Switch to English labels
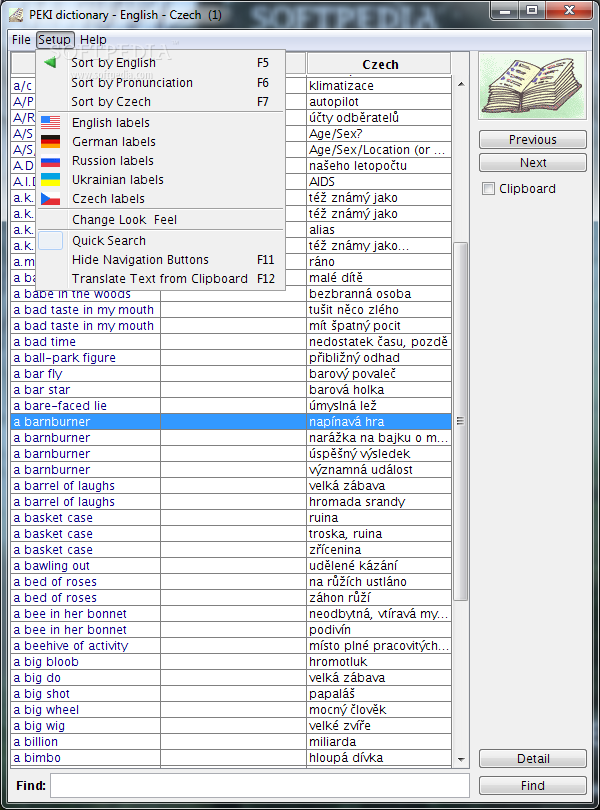The image size is (600, 810). tap(161, 122)
